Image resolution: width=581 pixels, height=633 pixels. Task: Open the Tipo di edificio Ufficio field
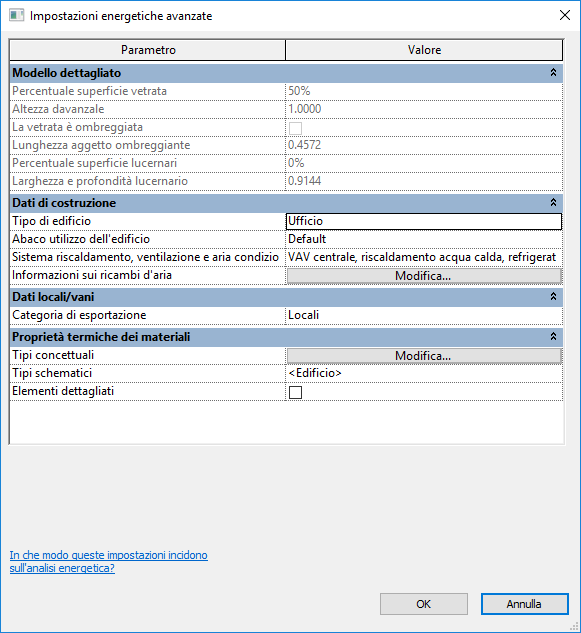424,221
